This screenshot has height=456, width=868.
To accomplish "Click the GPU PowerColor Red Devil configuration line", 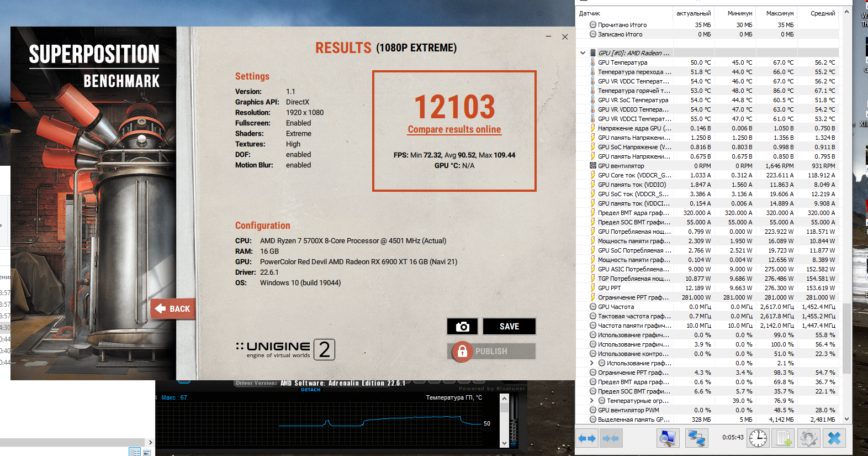I will 346,262.
